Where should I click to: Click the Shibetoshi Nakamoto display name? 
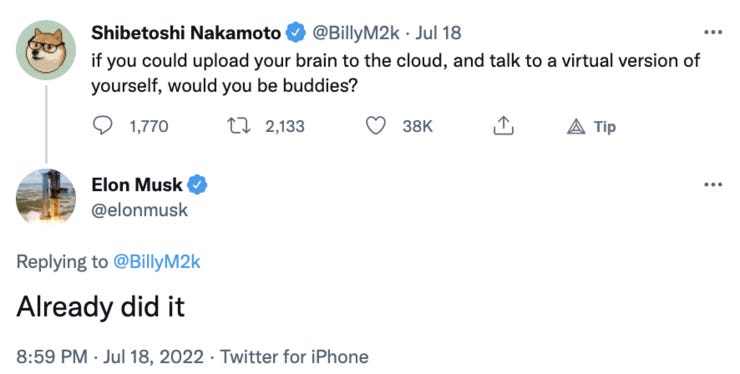click(186, 33)
